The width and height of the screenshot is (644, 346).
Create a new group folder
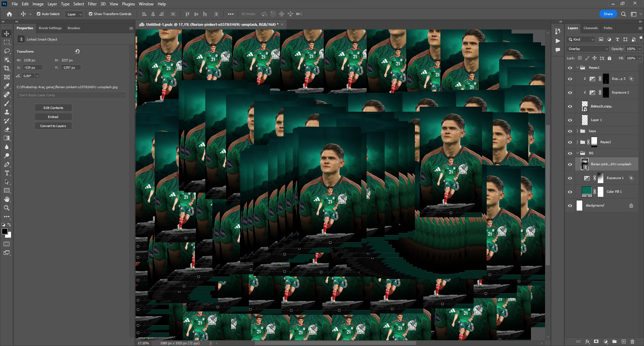coord(614,342)
